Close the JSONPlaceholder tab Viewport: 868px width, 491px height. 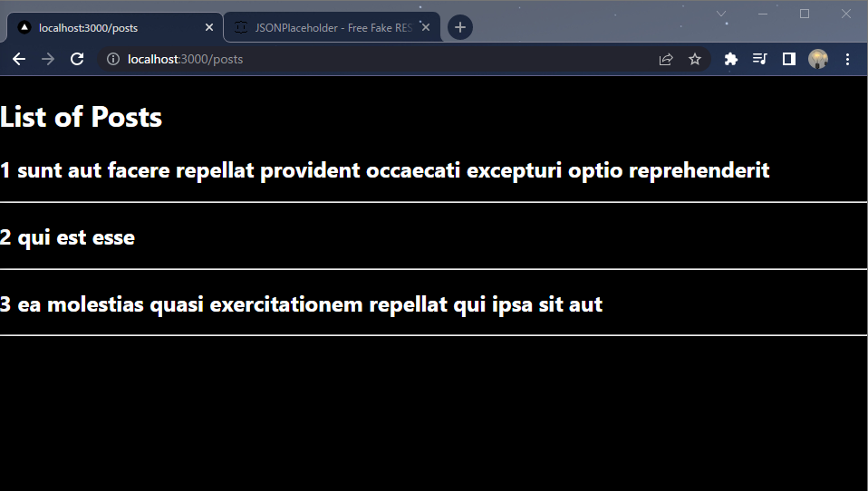(425, 27)
